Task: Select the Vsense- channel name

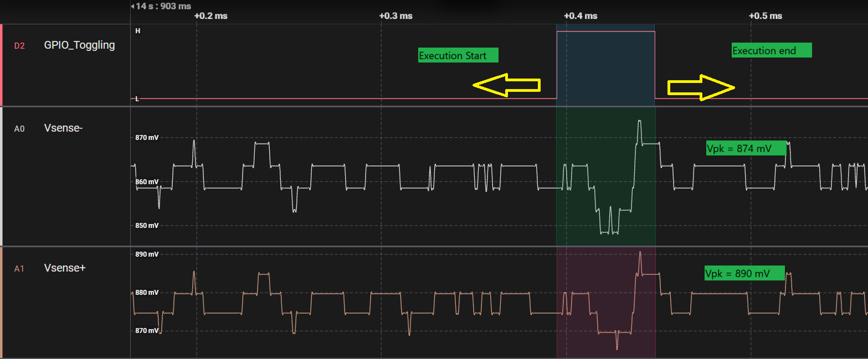Action: click(63, 128)
